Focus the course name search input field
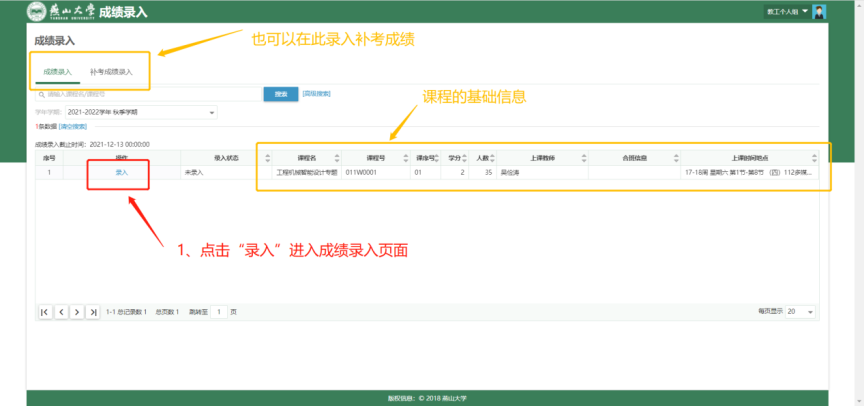The image size is (864, 406). pyautogui.click(x=150, y=94)
